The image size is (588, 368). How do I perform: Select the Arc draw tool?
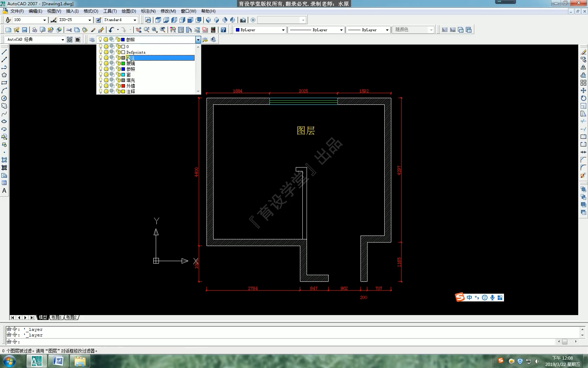(x=4, y=90)
